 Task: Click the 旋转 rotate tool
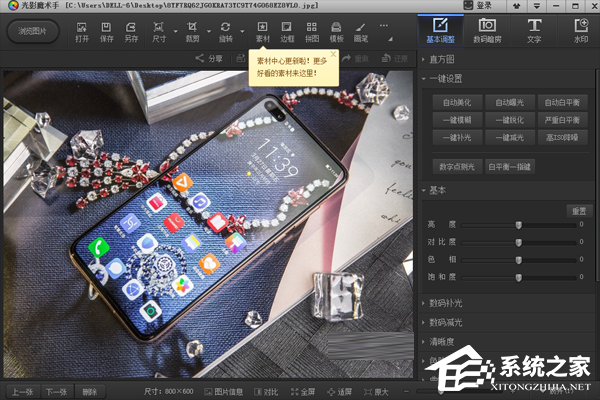225,32
